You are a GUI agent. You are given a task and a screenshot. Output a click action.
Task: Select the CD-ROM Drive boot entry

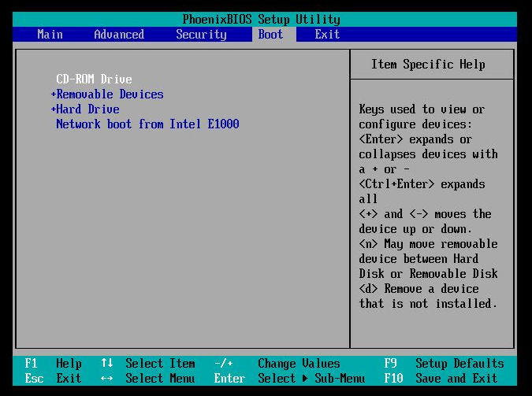(x=94, y=80)
